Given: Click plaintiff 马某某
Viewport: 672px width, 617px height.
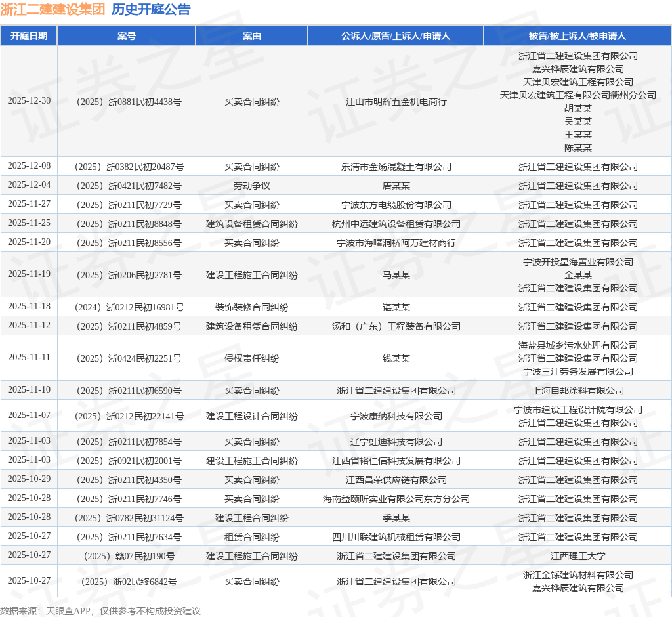Looking at the screenshot, I should [x=396, y=275].
